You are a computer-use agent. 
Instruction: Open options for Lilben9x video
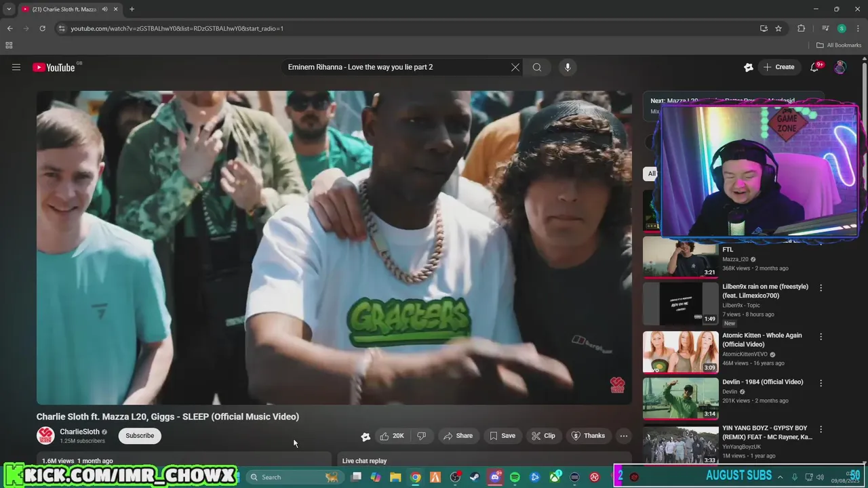tap(821, 288)
